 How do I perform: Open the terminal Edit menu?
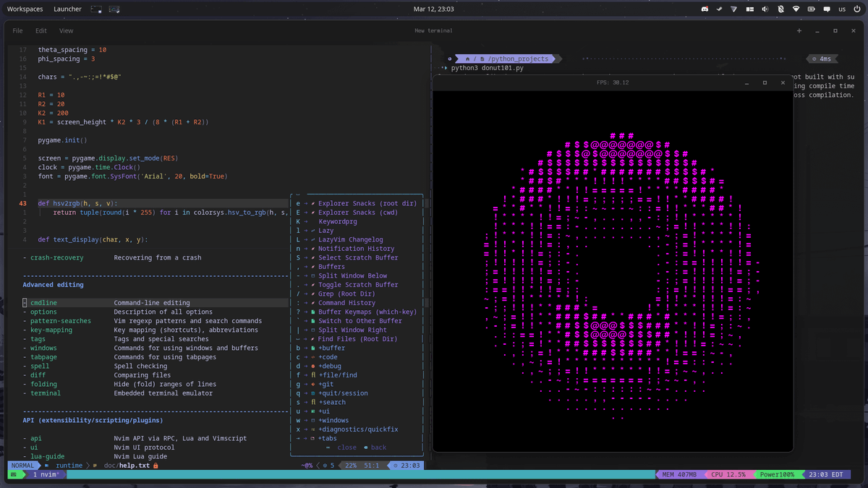[41, 31]
